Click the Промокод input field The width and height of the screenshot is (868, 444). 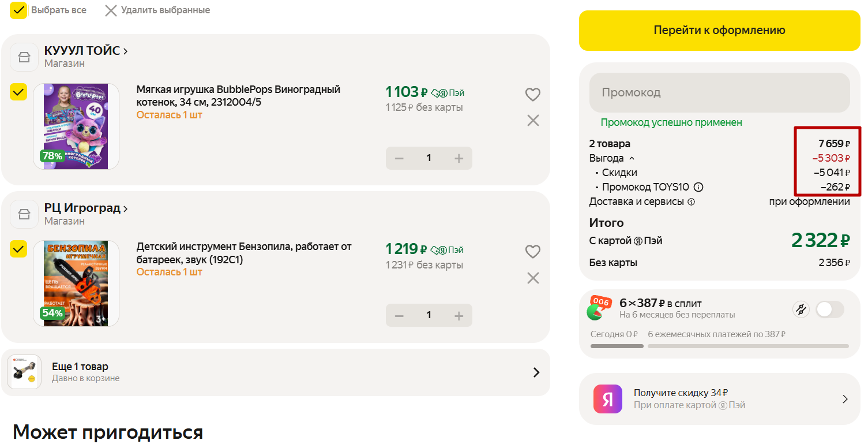[720, 92]
